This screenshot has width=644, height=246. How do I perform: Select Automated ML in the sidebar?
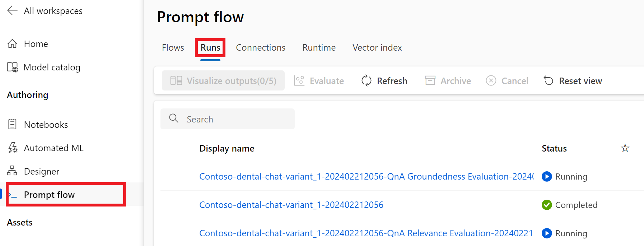click(x=53, y=148)
